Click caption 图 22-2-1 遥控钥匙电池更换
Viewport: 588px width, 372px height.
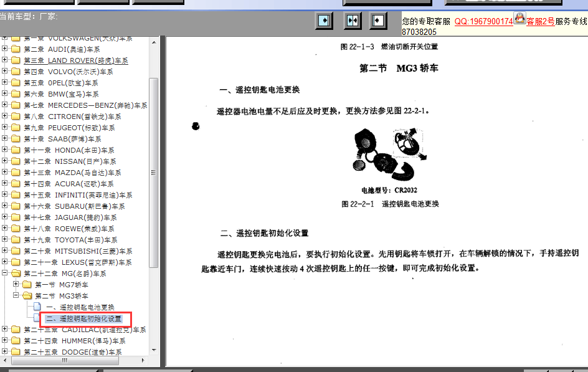tap(390, 204)
